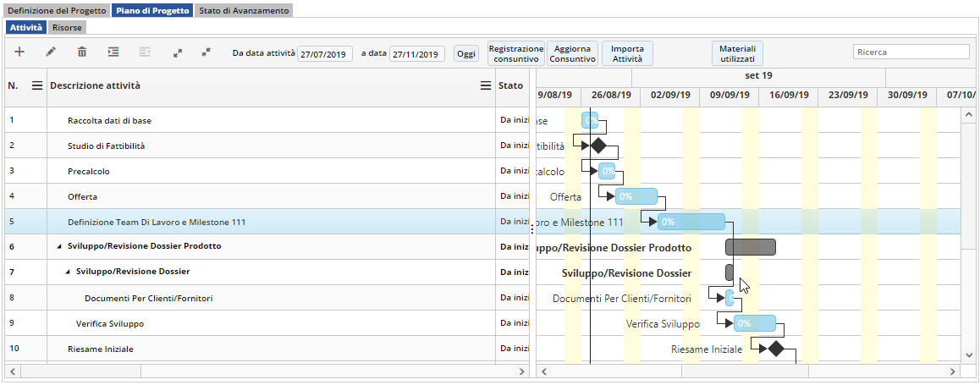Collapse the Sviluppo/Revisione Dossier subgroup
This screenshot has height=385, width=980.
[68, 272]
